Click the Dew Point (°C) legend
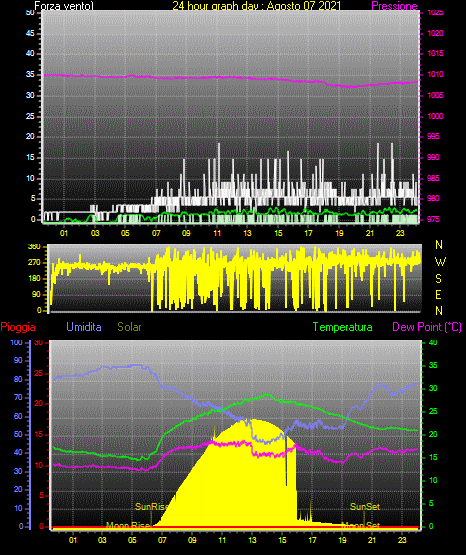Viewport: 466px width, 555px height. [427, 327]
